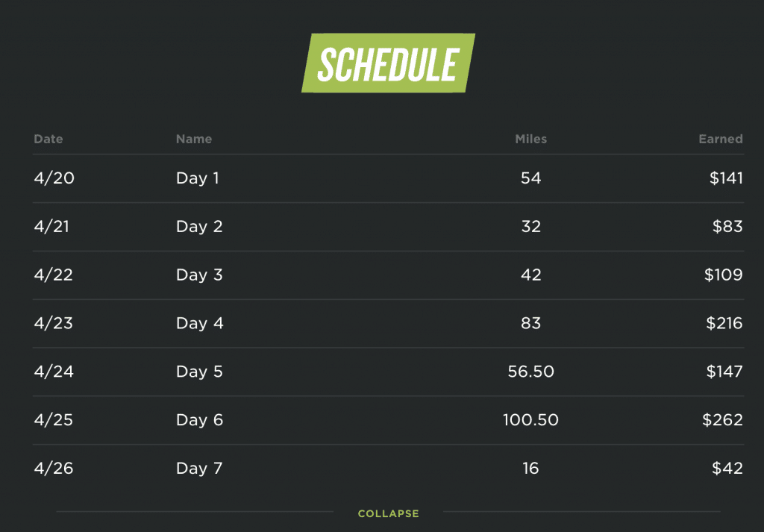Select the Day 4 row name
Screen dimensions: 764x532
pyautogui.click(x=199, y=324)
